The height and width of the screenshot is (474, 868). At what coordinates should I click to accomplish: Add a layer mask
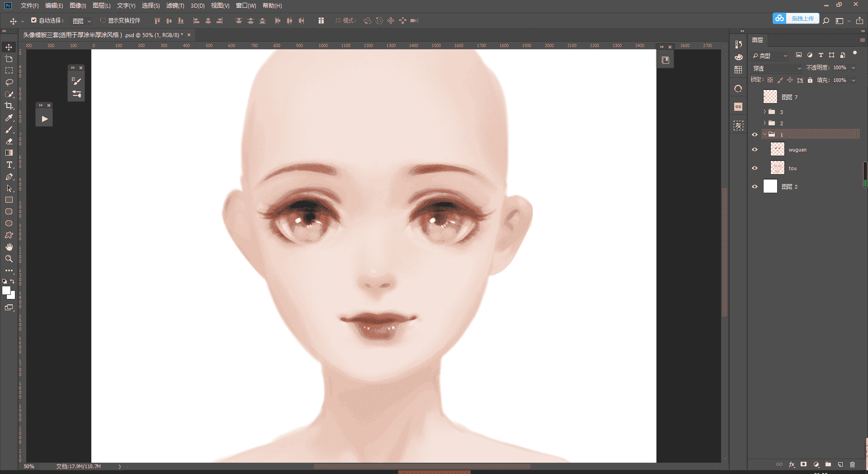coord(803,465)
